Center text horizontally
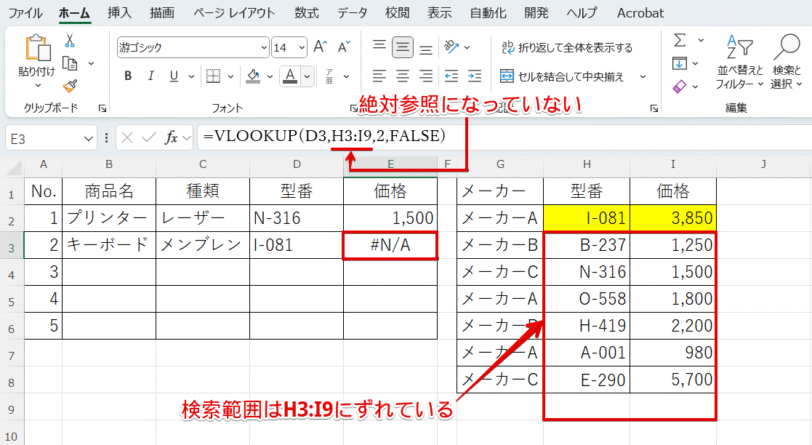Viewport: 812px width, 445px height. point(402,76)
